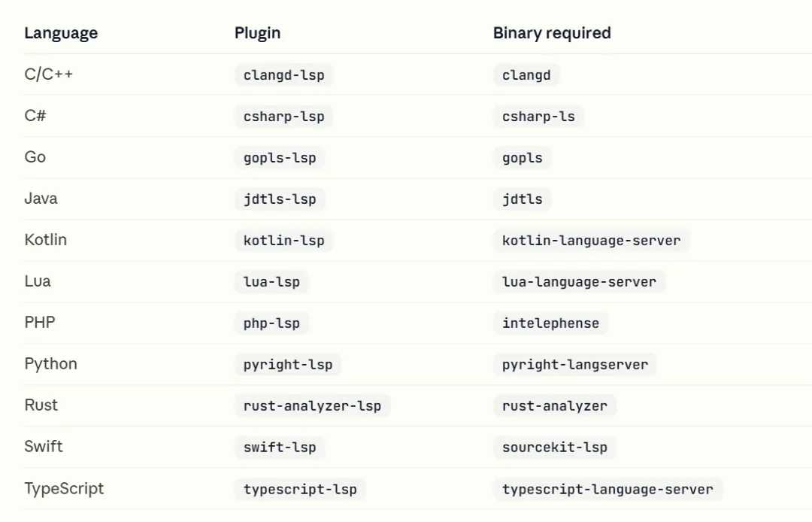812x522 pixels.
Task: Click the php-lsp plugin tag
Action: click(271, 323)
